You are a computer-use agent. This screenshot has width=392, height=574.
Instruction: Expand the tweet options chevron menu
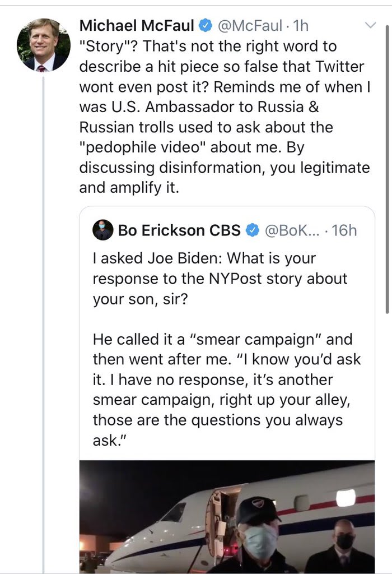(x=370, y=25)
